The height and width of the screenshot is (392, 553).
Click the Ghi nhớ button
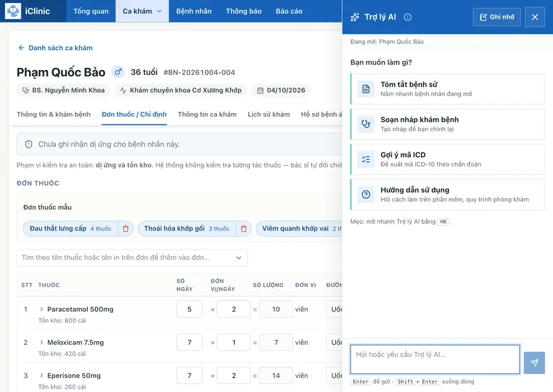497,17
